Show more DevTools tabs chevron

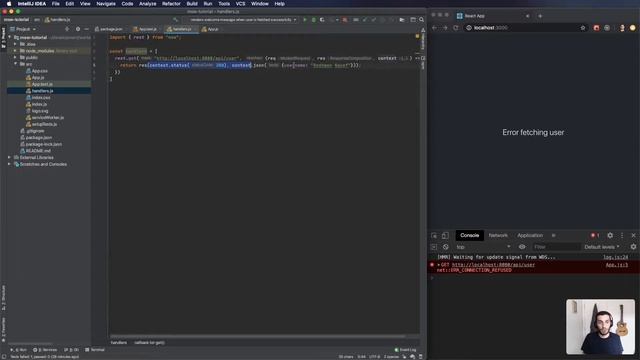tap(553, 236)
